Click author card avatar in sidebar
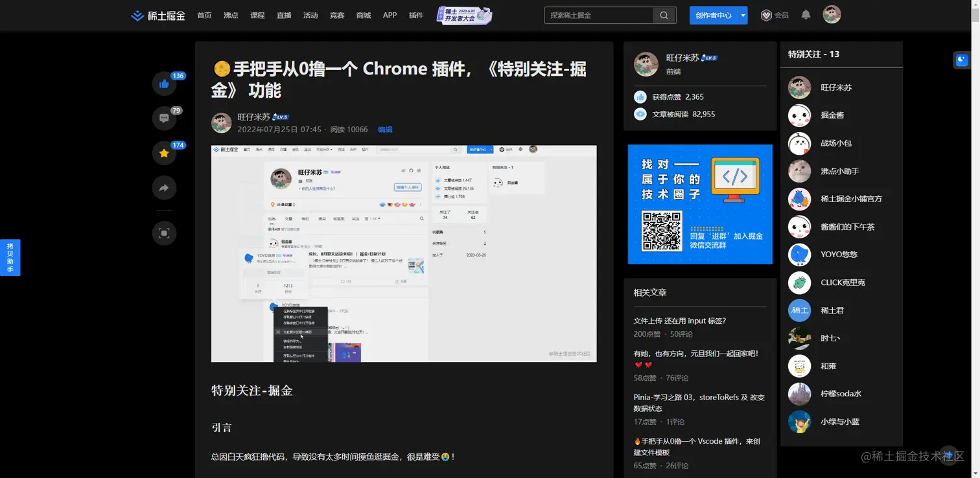The width and height of the screenshot is (980, 478). tap(646, 65)
